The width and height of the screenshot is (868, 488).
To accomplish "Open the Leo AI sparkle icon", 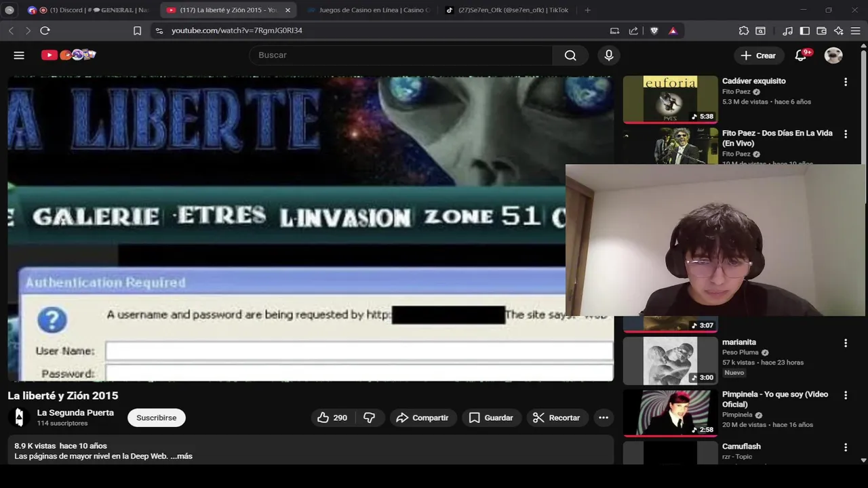I will 839,30.
